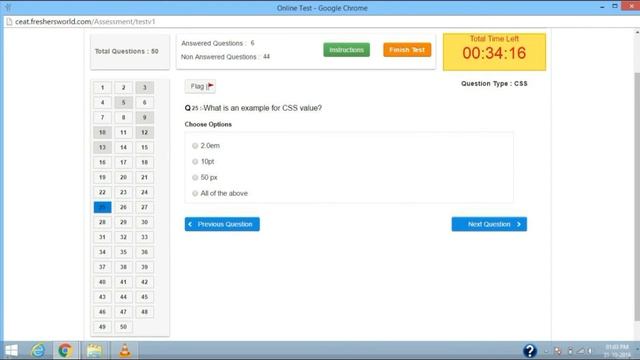640x360 pixels.
Task: Jump to question 12
Action: click(x=144, y=132)
